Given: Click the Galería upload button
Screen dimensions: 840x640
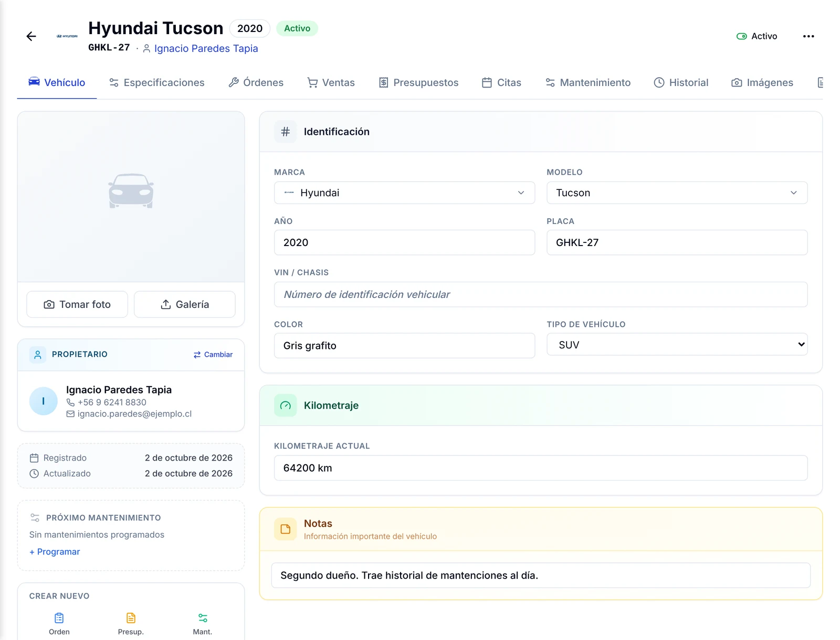Looking at the screenshot, I should pyautogui.click(x=185, y=304).
